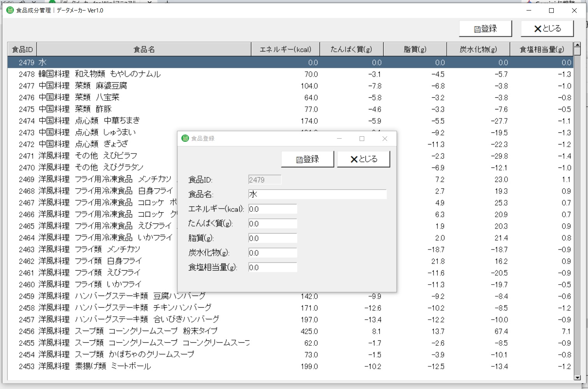
Task: Click とじる button in the 食品登録 dialog
Action: tap(363, 159)
